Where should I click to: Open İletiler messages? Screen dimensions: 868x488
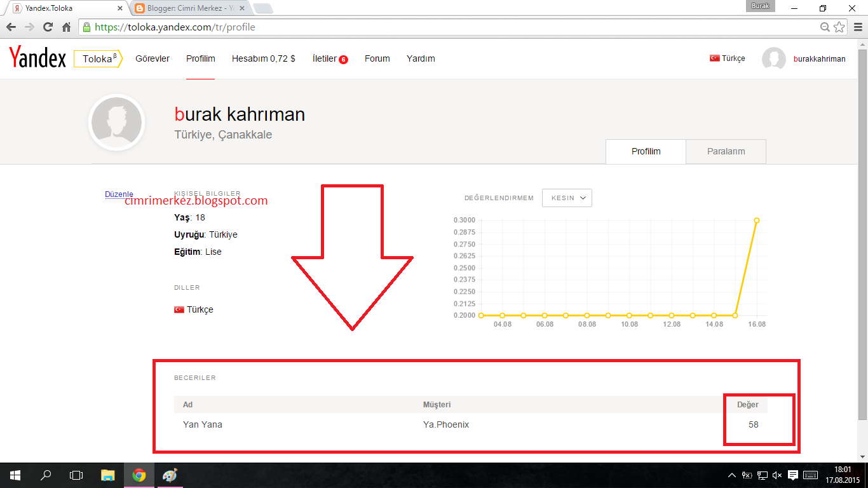[x=330, y=58]
